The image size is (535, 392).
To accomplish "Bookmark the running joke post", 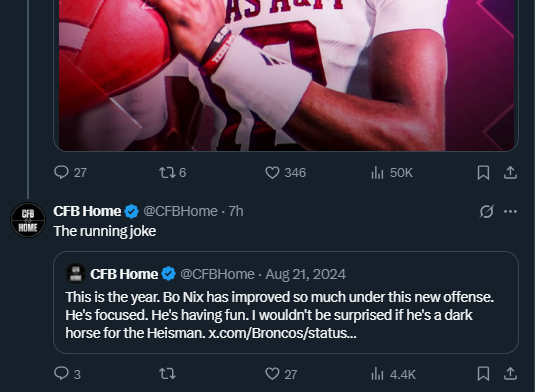I will (x=483, y=374).
